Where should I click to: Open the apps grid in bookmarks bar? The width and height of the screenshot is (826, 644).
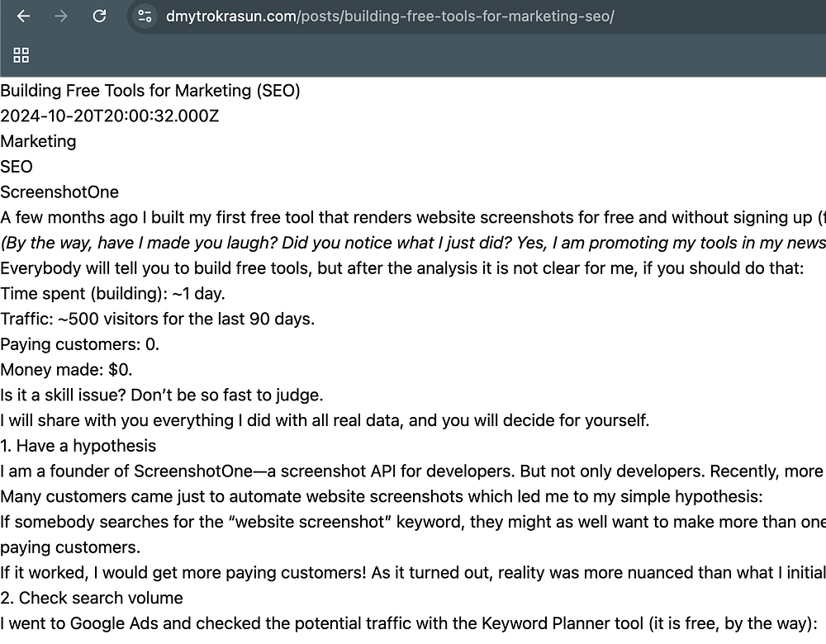coord(21,55)
